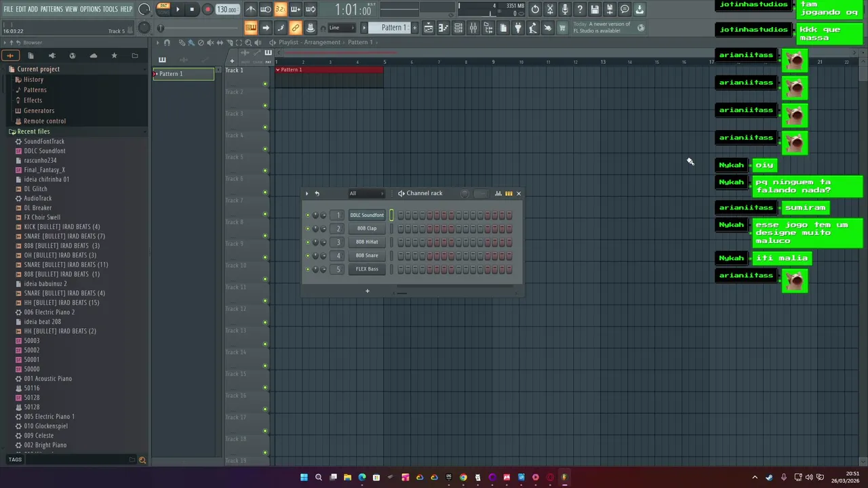Click the graph editor icon in Channel rack
Viewport: 868px width, 488px height.
click(x=498, y=193)
